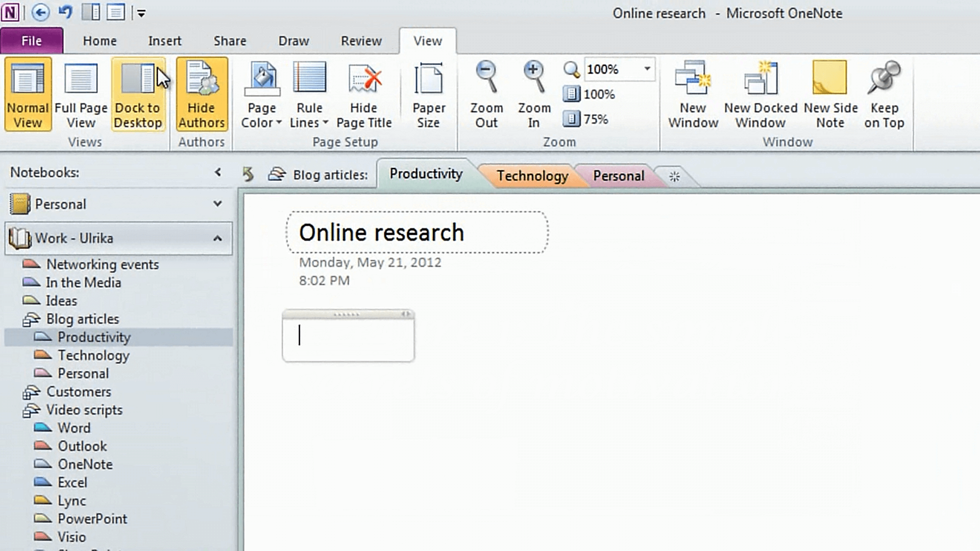The image size is (980, 551).
Task: Open Customize Quick Access Toolbar dropdown
Action: [141, 13]
